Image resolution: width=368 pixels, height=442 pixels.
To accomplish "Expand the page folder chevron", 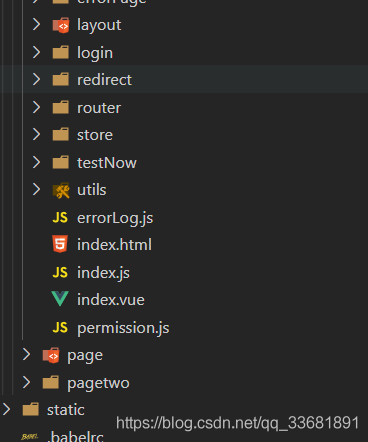I will coord(26,354).
